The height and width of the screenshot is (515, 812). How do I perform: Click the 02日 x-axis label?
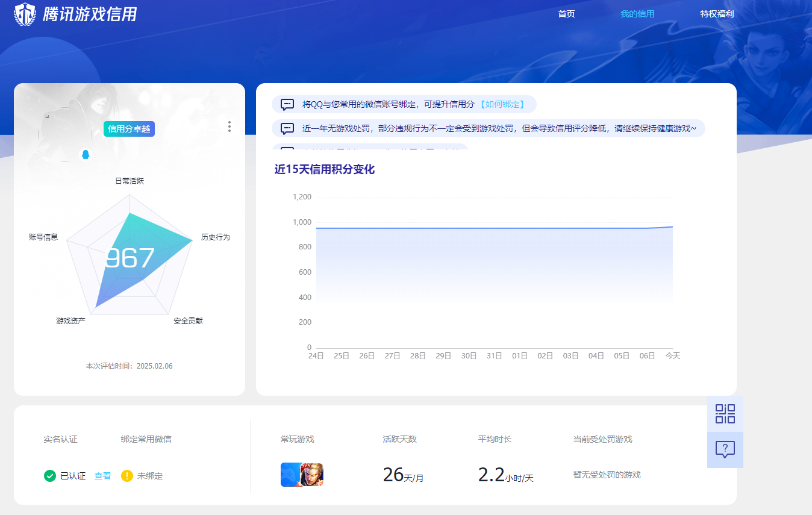click(545, 356)
